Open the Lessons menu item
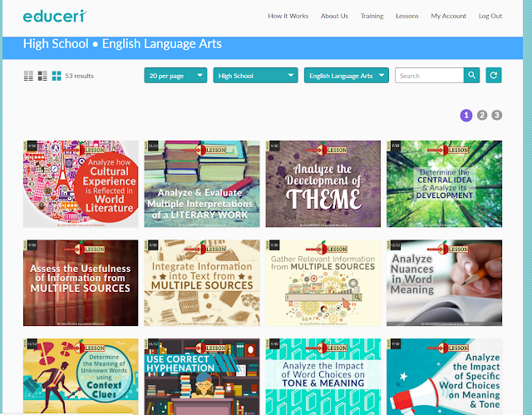The image size is (532, 415). tap(407, 16)
